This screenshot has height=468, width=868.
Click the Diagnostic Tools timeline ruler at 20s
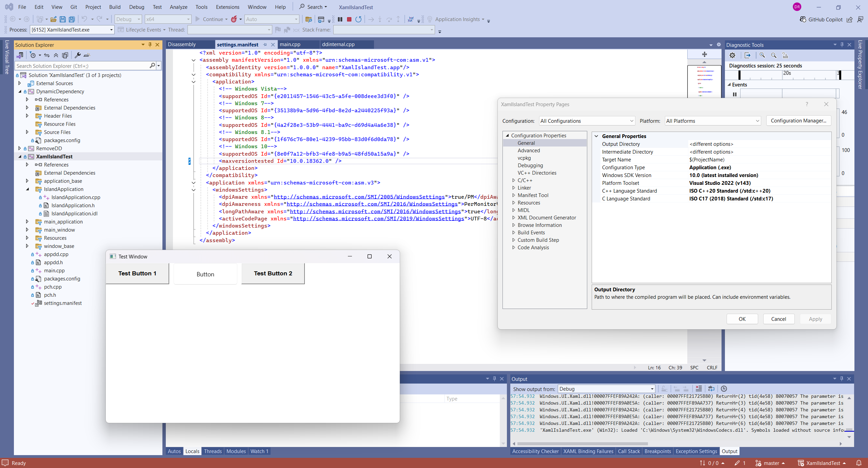tap(787, 74)
